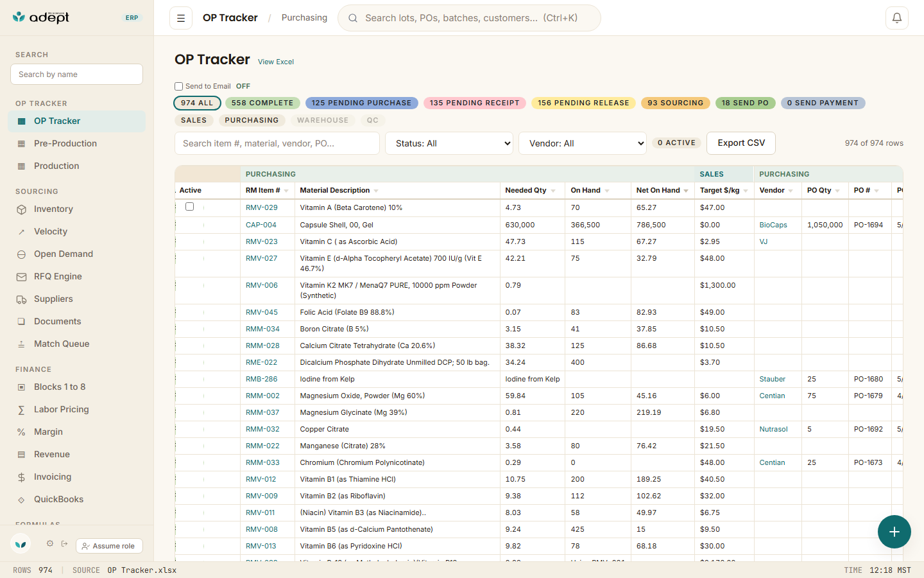Enable the Send to Email checkbox
This screenshot has height=578, width=924.
pos(179,86)
